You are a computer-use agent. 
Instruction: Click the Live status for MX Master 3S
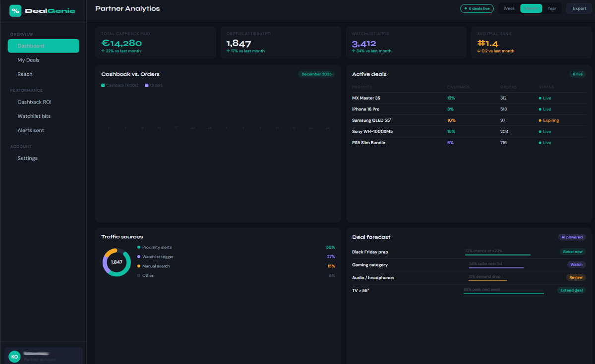point(545,98)
